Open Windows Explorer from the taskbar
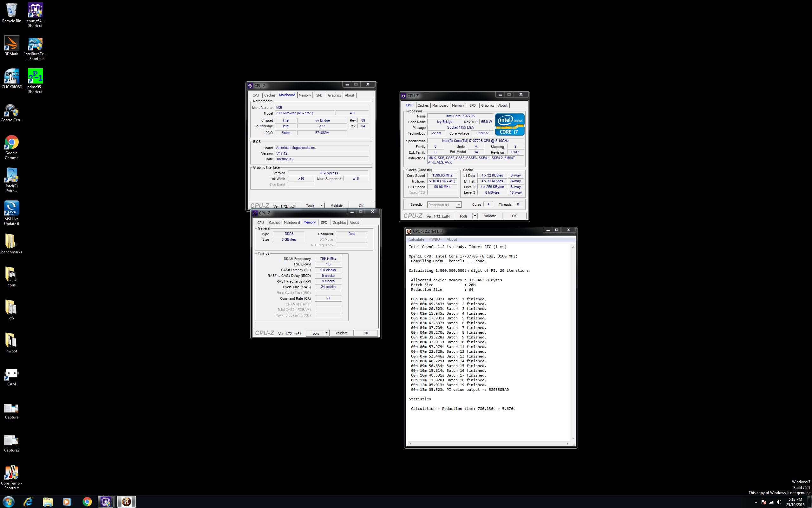812x508 pixels. 48,502
